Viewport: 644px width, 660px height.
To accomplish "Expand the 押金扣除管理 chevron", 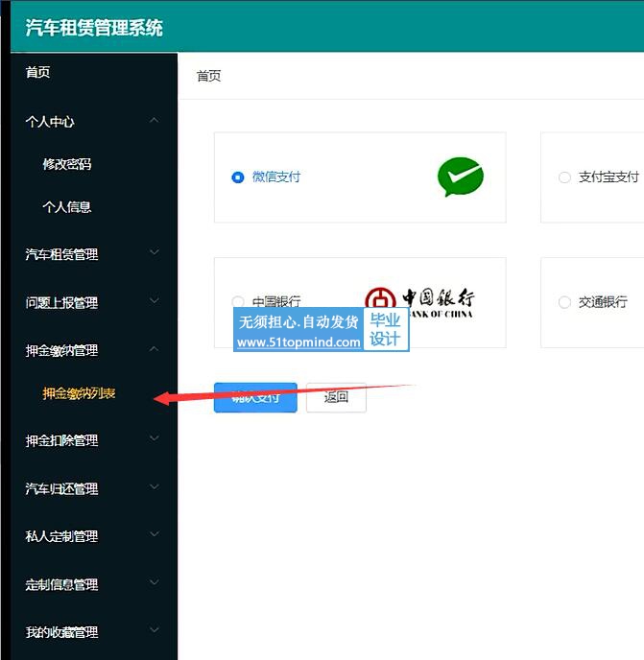I will 155,438.
